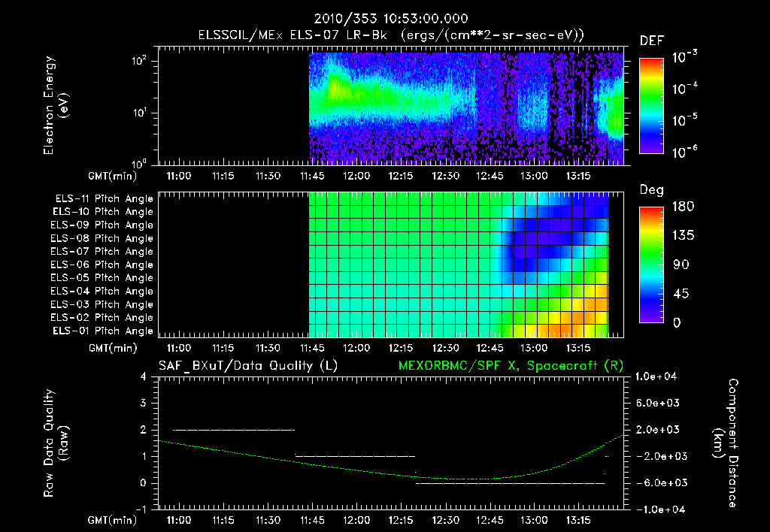Image resolution: width=770 pixels, height=532 pixels.
Task: Click the 1.0e+04 right axis tick label
Action: point(656,377)
